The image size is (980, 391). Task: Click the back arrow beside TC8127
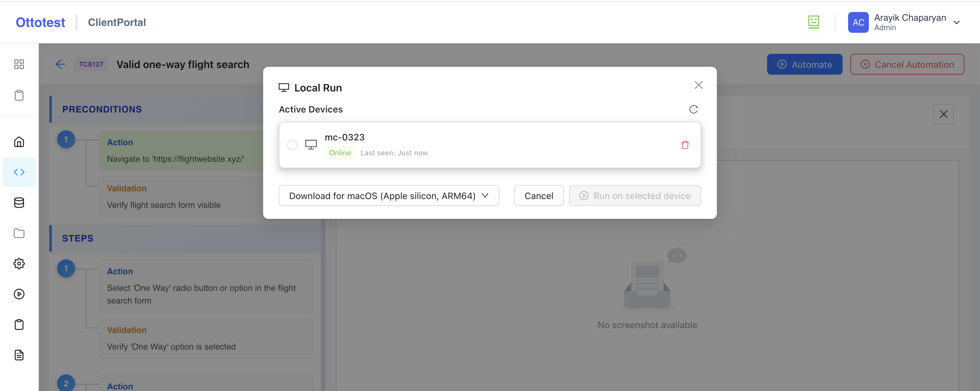pos(60,64)
